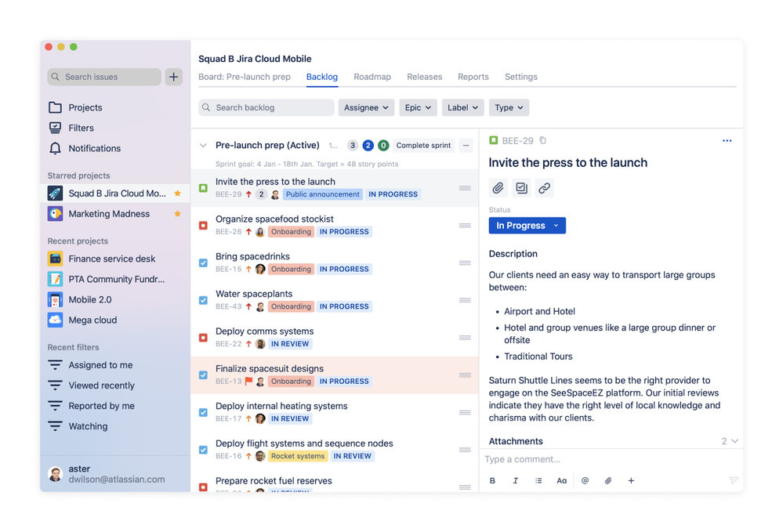This screenshot has height=532, width=783.
Task: Insert mention in comment editor
Action: coord(585,480)
